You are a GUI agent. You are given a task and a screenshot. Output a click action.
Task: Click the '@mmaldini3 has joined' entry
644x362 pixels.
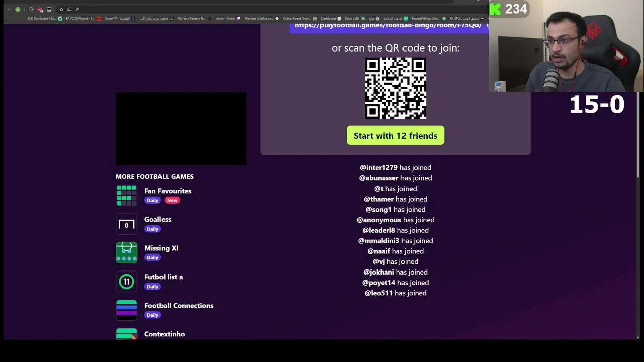(x=395, y=241)
